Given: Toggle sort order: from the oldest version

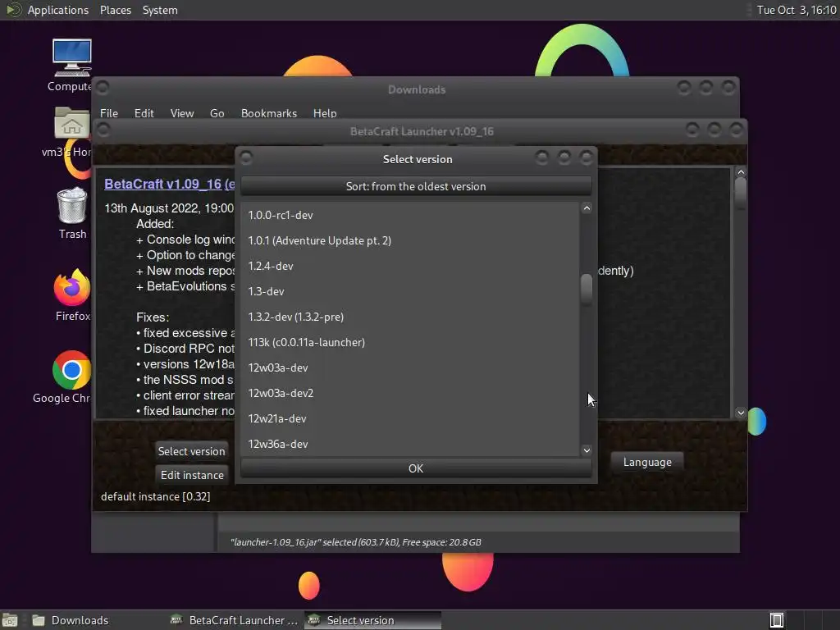Looking at the screenshot, I should pos(416,186).
